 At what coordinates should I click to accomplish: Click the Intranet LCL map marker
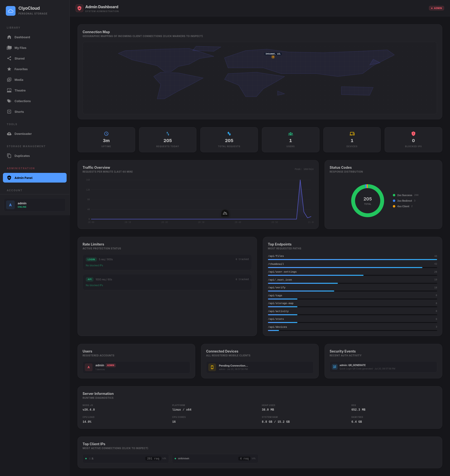coord(273,57)
